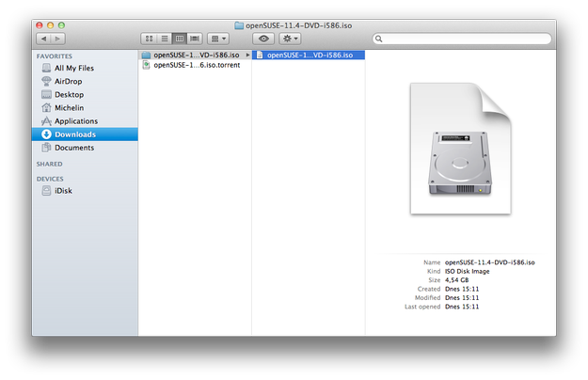Screen dimensions: 588x380
Task: Open Documents in sidebar
Action: [x=85, y=148]
